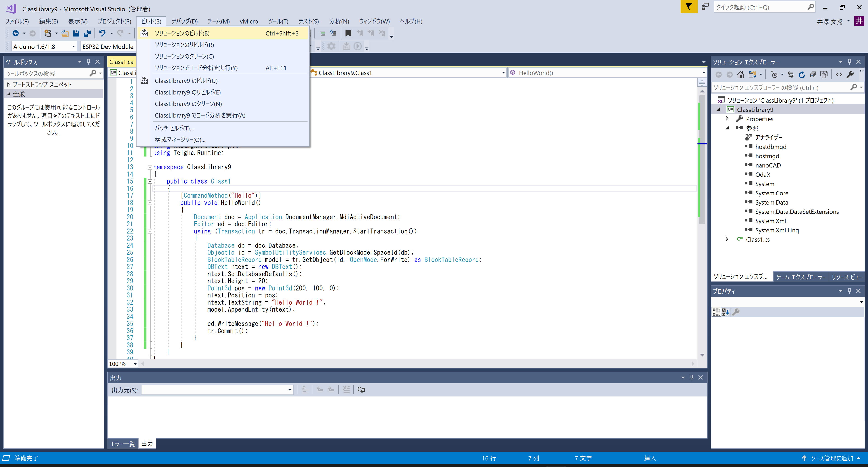Collapse the namespace ClassLibrary9 code block
The image size is (868, 467).
[150, 167]
